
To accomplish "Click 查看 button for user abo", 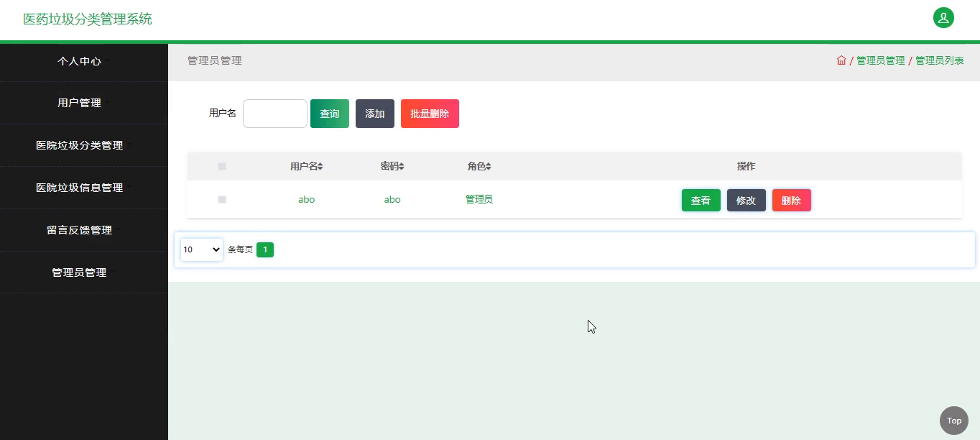I will tap(701, 201).
